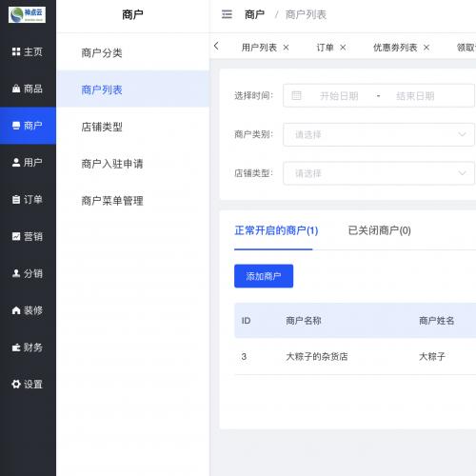The image size is (476, 476).
Task: Open 商户菜单管理 in the submenu
Action: click(112, 201)
